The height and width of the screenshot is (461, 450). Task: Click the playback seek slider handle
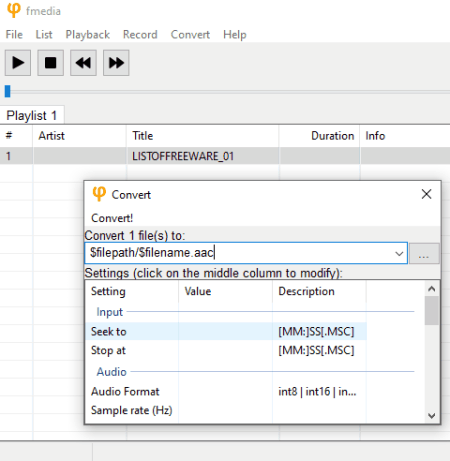(x=8, y=91)
